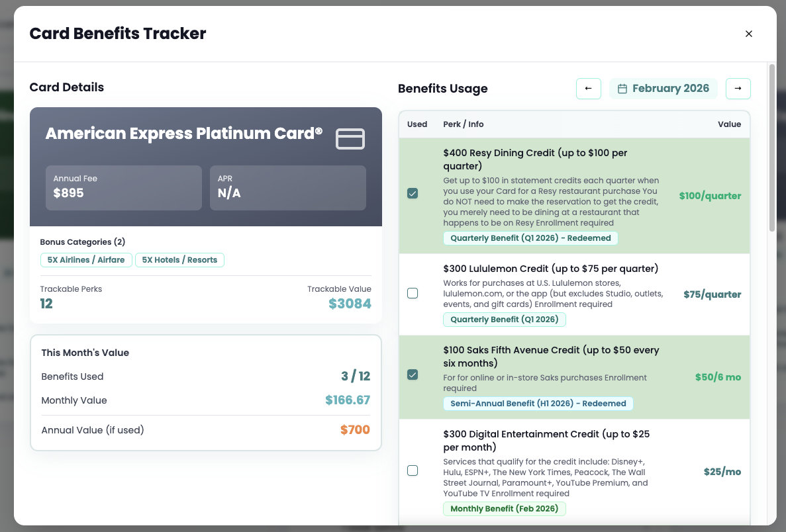The height and width of the screenshot is (532, 786).
Task: Click the Quarterly Benefit Q1 2026 Redeemed badge
Action: 530,238
